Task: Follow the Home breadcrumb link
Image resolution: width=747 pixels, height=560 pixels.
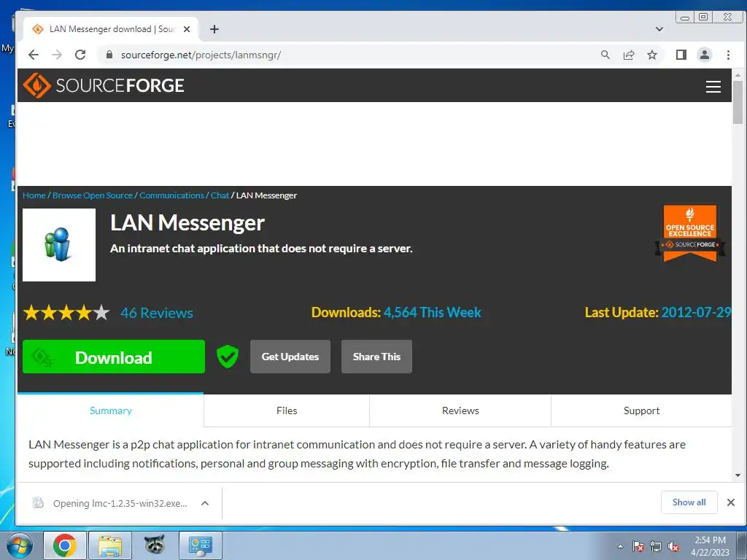Action: 34,195
